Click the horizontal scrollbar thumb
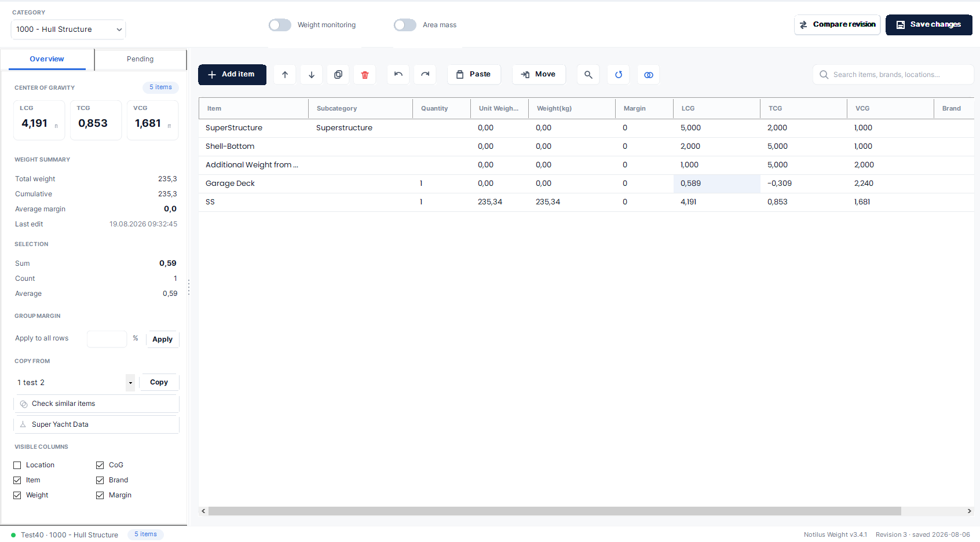The image size is (980, 542). 555,511
